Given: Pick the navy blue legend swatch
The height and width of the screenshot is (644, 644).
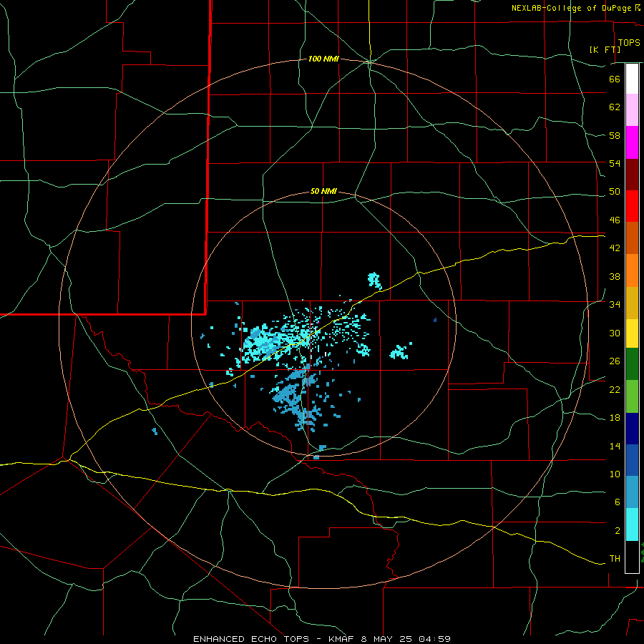Looking at the screenshot, I should [x=632, y=429].
